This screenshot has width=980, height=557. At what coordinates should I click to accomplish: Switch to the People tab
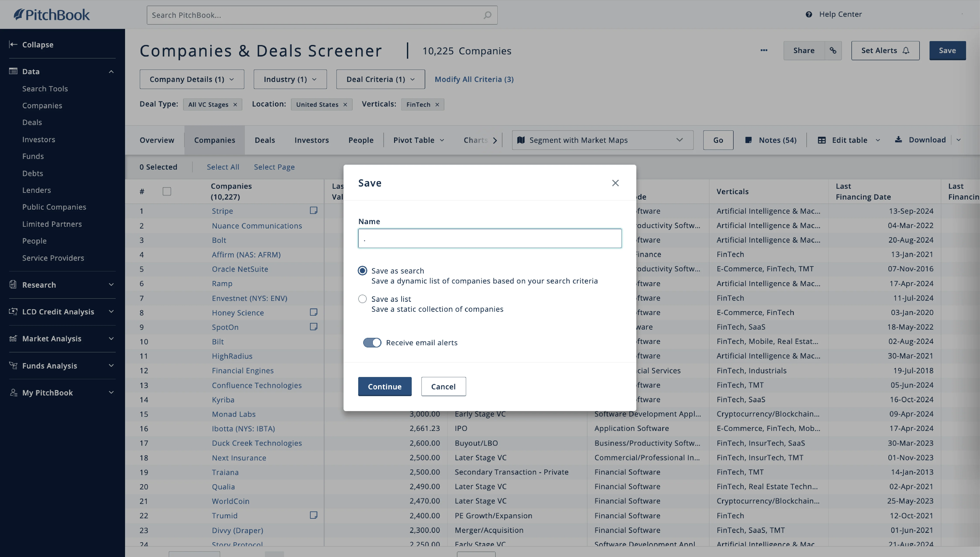pos(361,140)
